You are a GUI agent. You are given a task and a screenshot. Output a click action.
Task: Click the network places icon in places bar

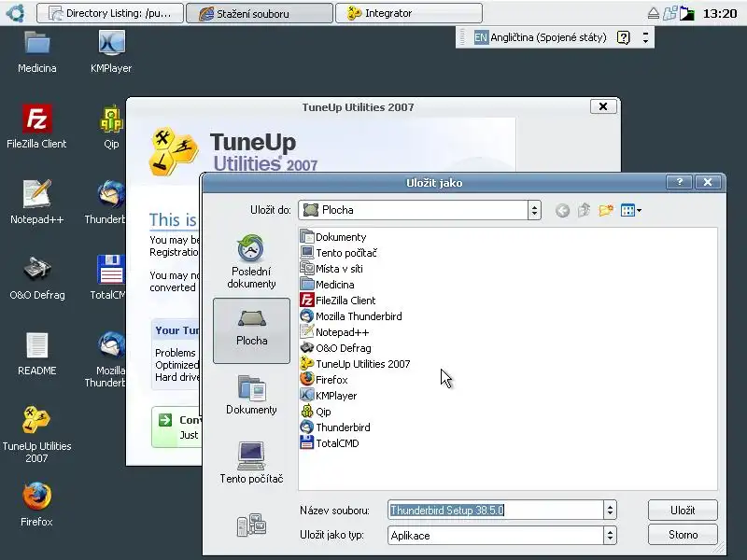[x=251, y=525]
